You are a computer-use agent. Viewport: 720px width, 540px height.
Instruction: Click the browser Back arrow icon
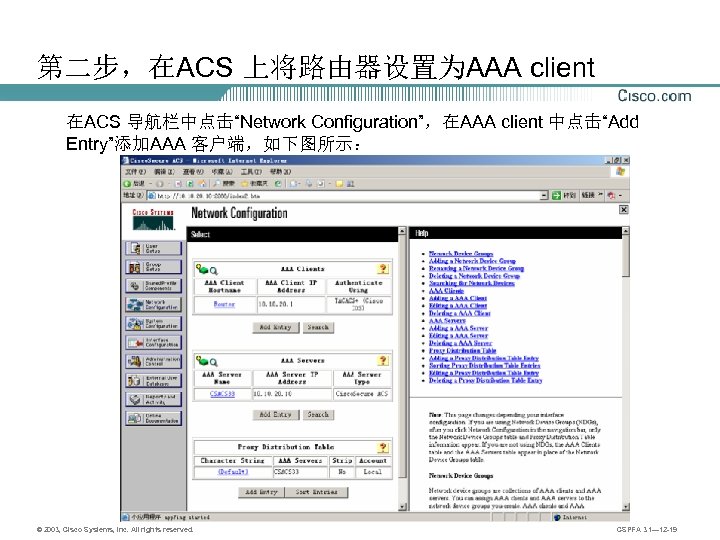tap(127, 184)
